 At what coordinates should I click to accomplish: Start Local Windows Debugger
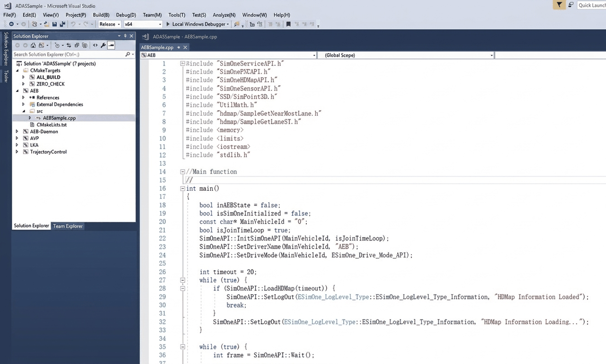pos(197,24)
